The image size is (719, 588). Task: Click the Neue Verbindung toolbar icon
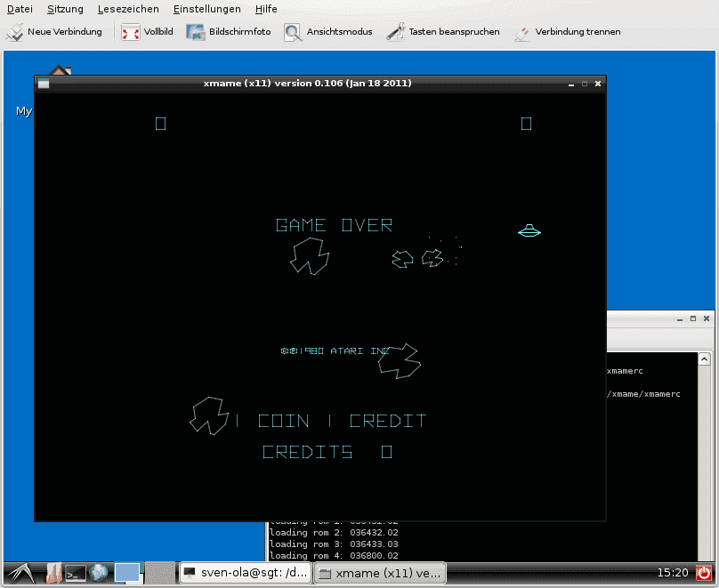tap(14, 32)
